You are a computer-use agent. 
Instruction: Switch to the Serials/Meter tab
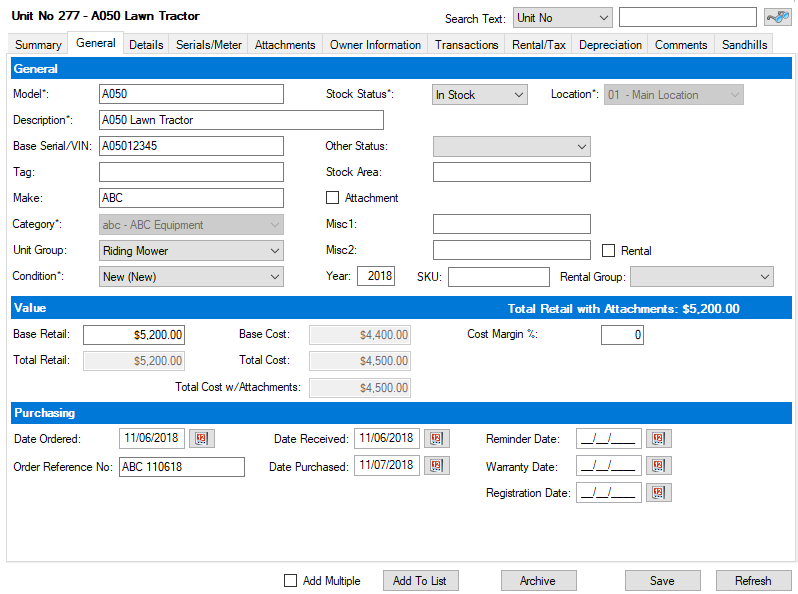[209, 45]
